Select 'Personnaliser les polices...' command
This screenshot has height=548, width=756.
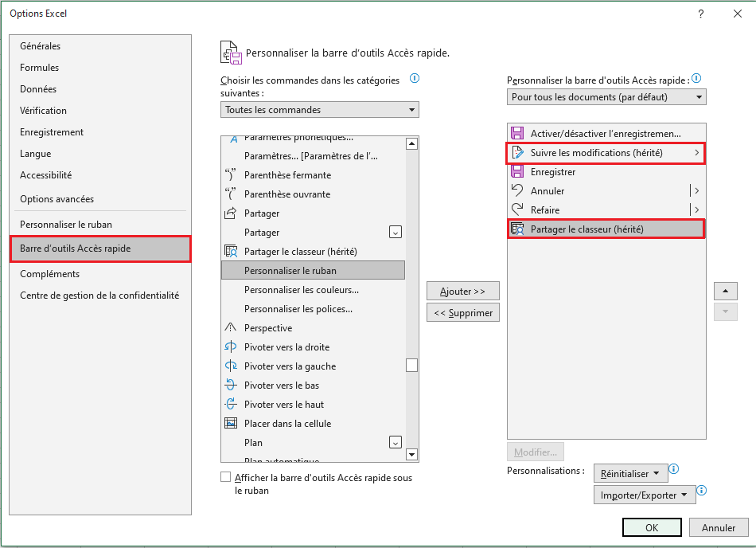[313, 309]
